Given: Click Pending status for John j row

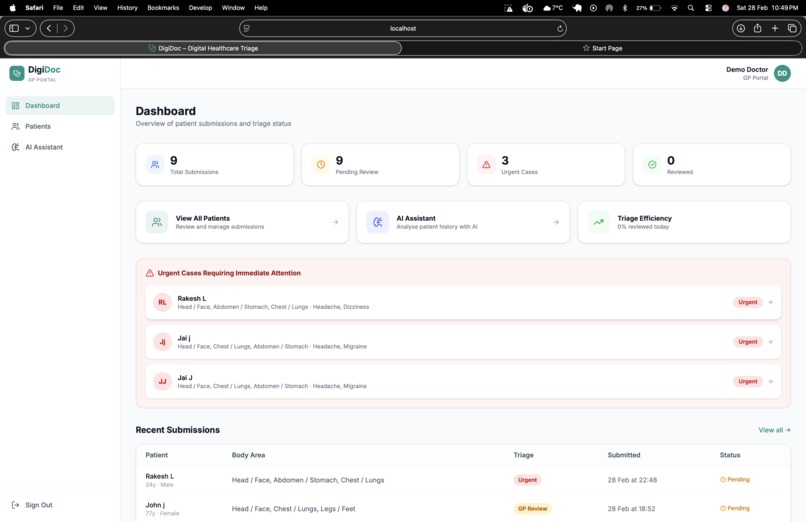Looking at the screenshot, I should point(735,508).
